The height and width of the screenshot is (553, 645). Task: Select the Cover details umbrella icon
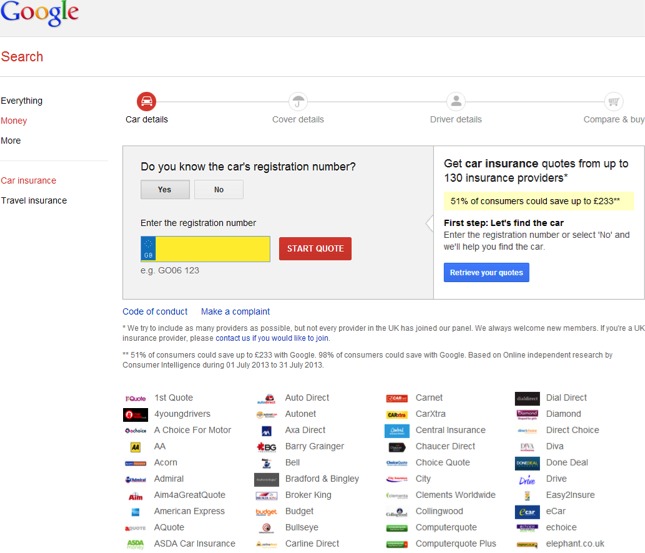click(298, 101)
